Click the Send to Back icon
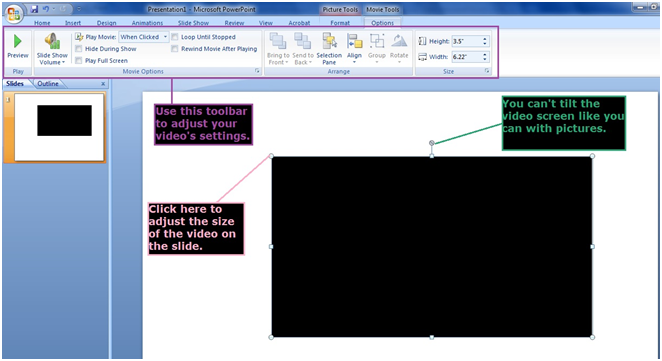Screen dimensions: 662x361 [302, 42]
